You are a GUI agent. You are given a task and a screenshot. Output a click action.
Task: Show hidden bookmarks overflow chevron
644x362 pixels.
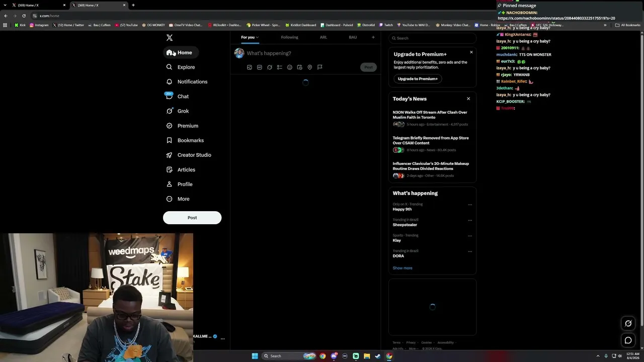(x=605, y=25)
